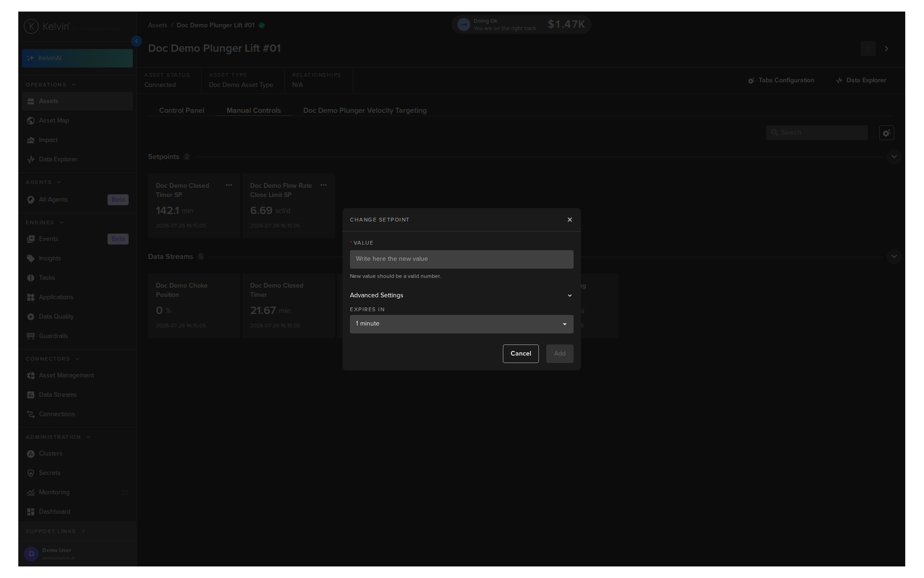Go to next asset arrow
The height and width of the screenshot is (578, 924).
pos(886,49)
